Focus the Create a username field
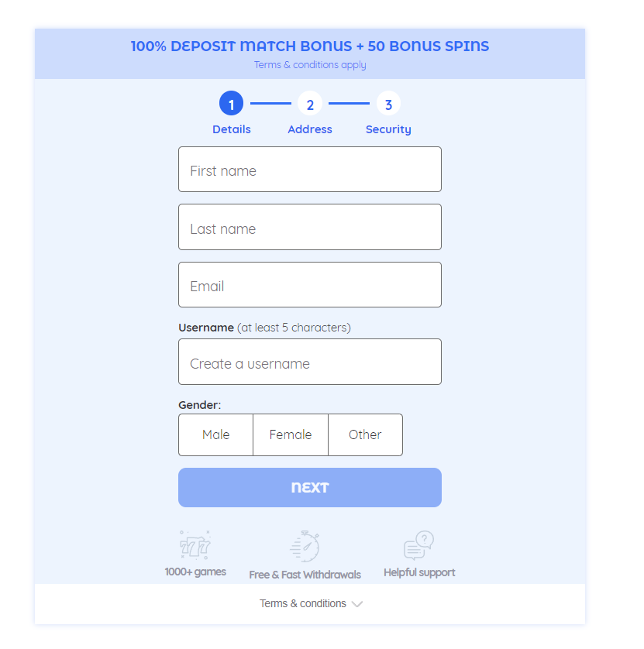This screenshot has width=644, height=649. click(310, 362)
